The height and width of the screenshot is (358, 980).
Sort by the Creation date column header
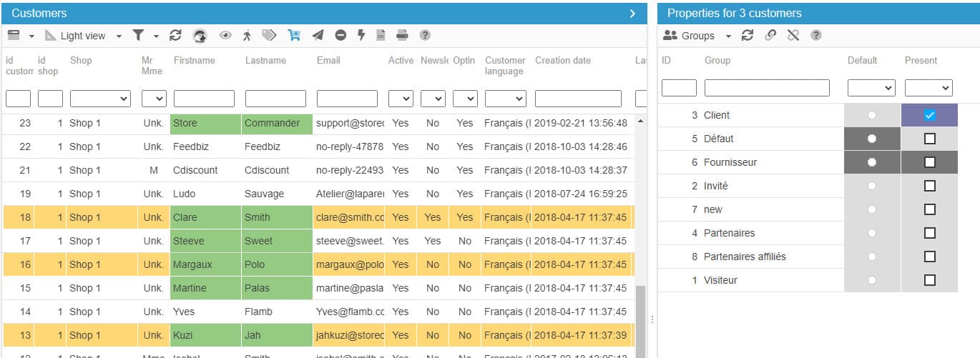click(563, 61)
